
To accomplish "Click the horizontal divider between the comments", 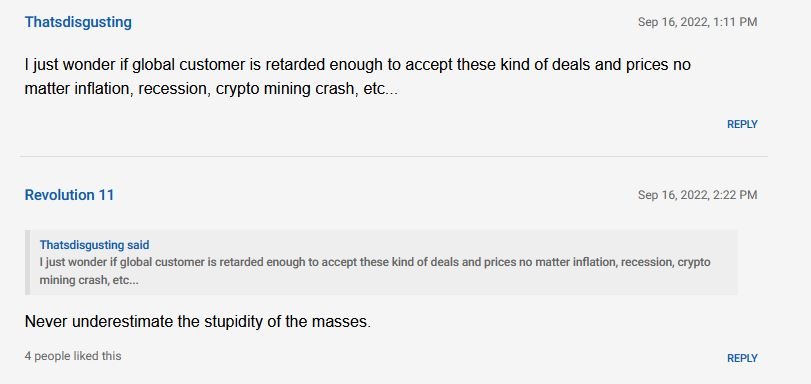I will [394, 156].
